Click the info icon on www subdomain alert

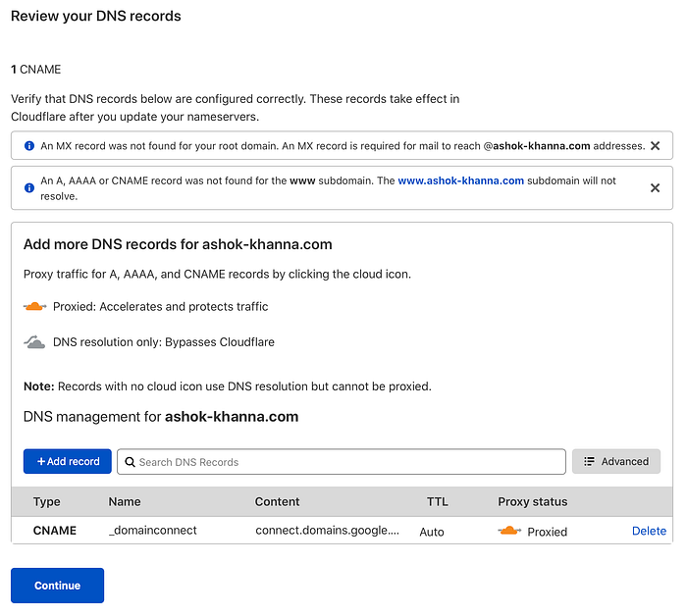coord(28,181)
